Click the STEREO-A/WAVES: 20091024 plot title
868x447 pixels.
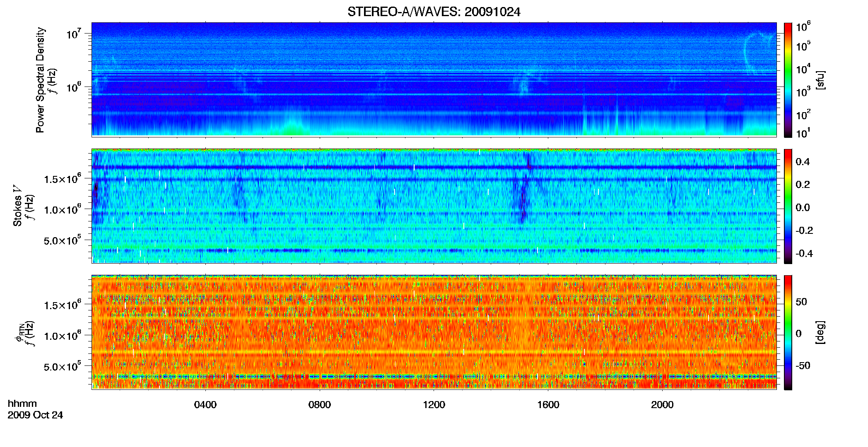point(434,12)
